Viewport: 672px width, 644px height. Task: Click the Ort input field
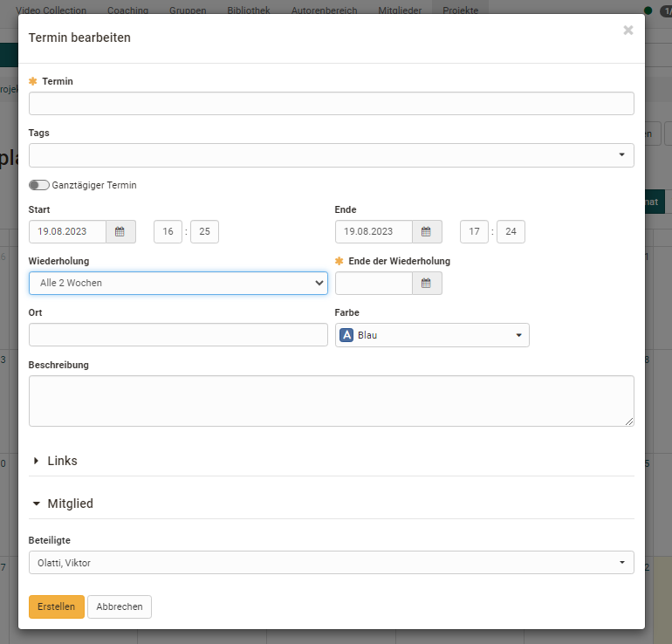coord(178,335)
